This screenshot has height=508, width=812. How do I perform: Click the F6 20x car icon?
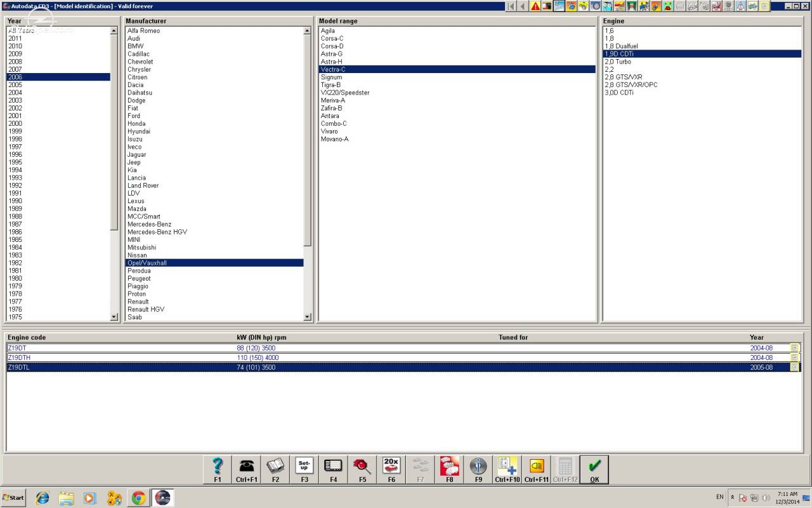[391, 469]
